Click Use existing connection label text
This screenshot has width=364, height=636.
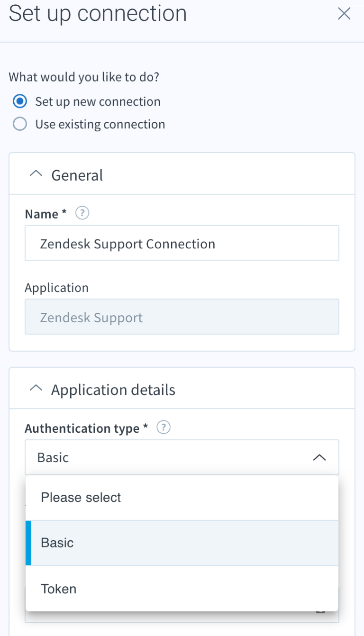100,124
